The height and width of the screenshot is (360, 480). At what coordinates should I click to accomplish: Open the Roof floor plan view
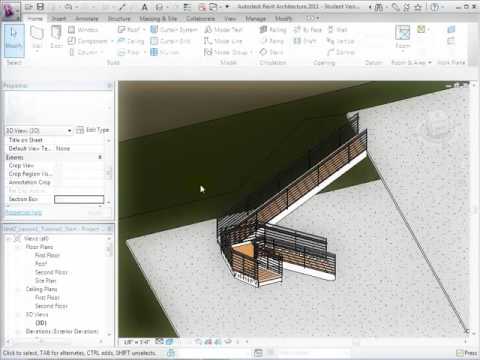(x=41, y=264)
